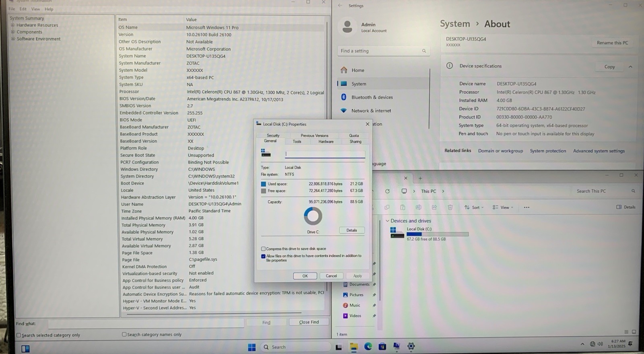Open the Sort dropdown in File Explorer
Viewport: 644px width, 354px height.
474,207
